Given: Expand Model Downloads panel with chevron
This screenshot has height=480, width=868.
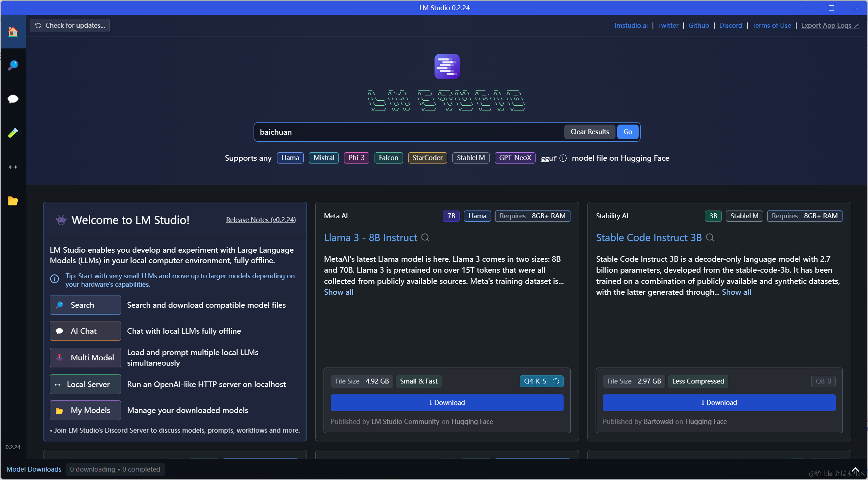Looking at the screenshot, I should (855, 469).
